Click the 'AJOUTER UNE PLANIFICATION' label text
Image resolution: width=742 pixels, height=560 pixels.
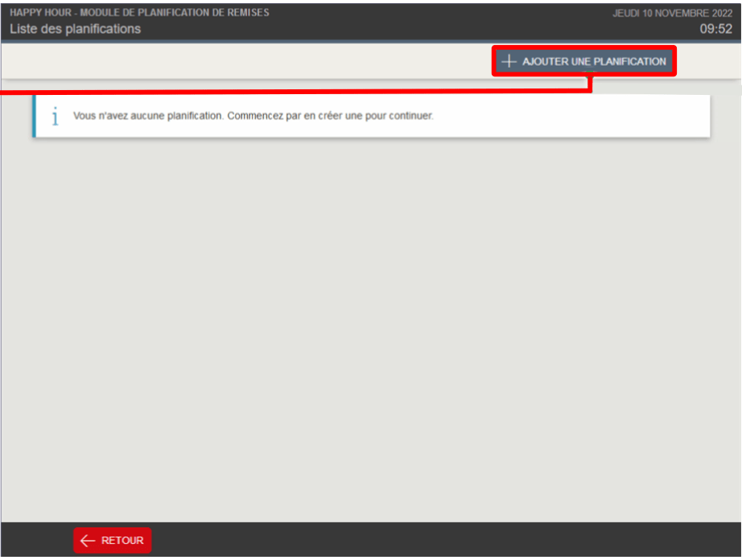(594, 61)
